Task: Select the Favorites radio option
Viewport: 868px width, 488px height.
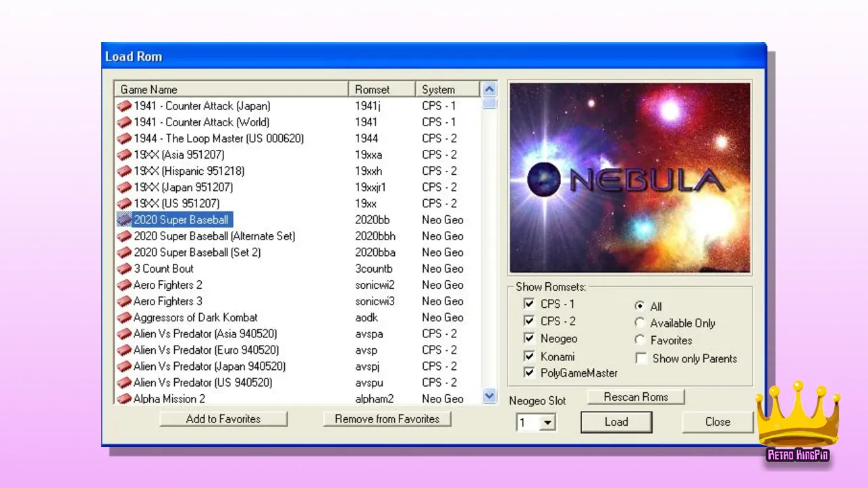Action: pos(640,340)
